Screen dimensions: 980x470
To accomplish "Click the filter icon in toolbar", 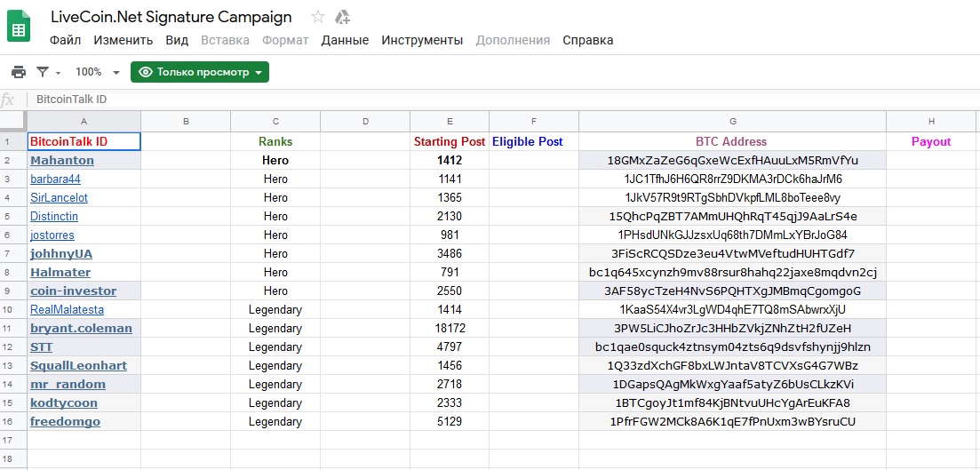I will coord(43,72).
